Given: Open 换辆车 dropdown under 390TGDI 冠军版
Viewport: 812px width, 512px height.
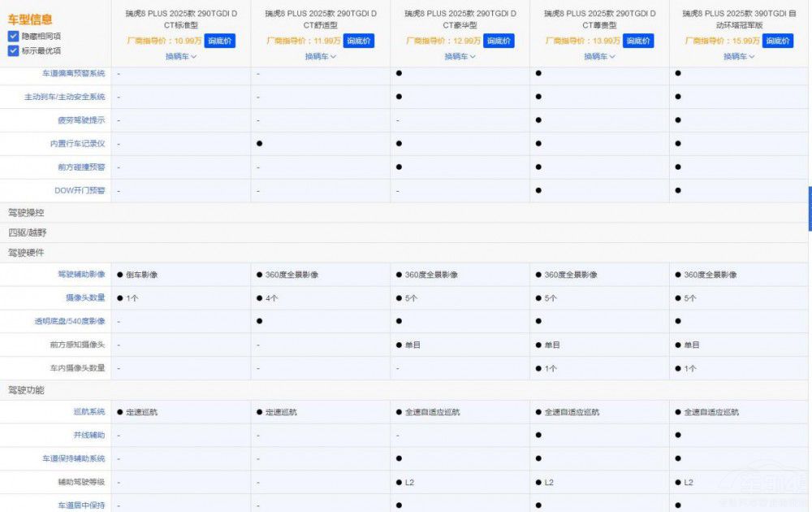Looking at the screenshot, I should (739, 57).
